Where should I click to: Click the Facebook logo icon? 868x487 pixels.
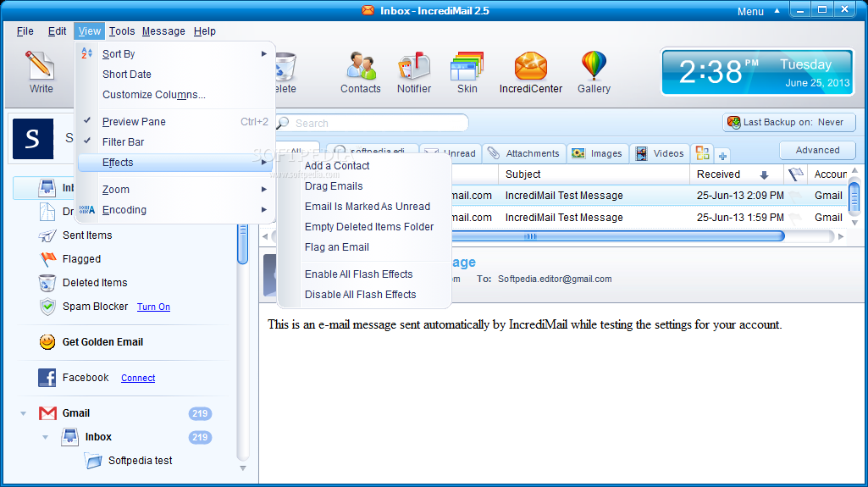click(47, 378)
